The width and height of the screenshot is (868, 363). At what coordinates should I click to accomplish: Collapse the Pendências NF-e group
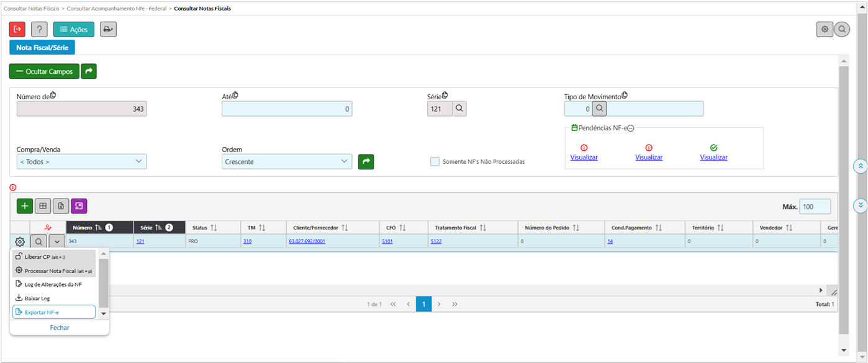630,128
